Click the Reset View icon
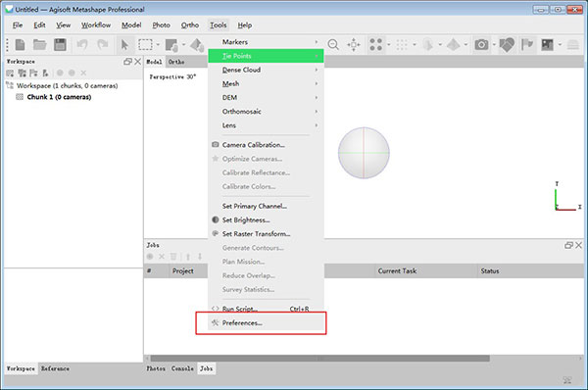588x390 pixels. coord(353,45)
